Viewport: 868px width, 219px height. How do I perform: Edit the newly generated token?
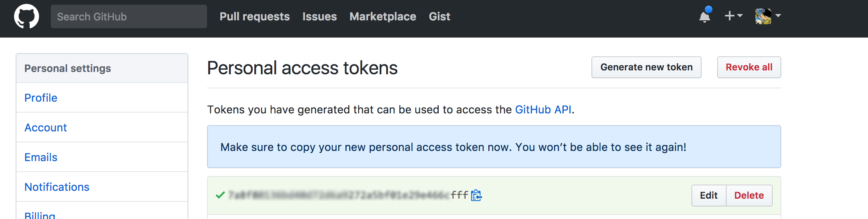(709, 196)
